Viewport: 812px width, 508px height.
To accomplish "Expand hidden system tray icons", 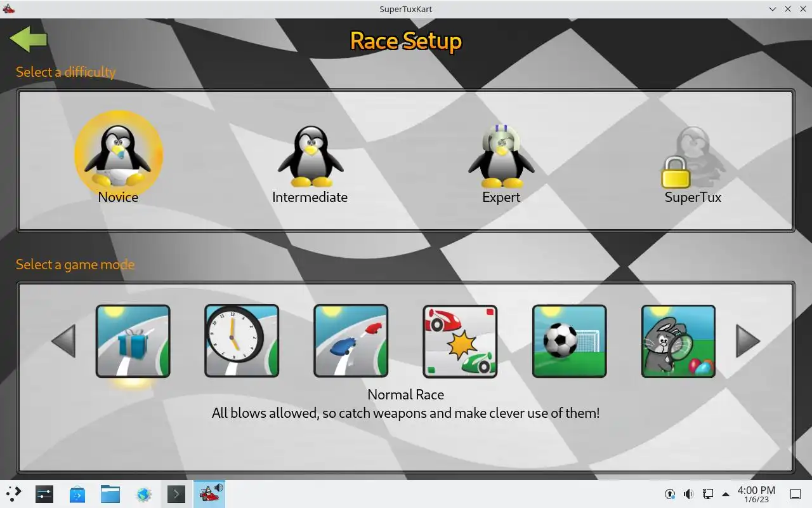I will (726, 494).
